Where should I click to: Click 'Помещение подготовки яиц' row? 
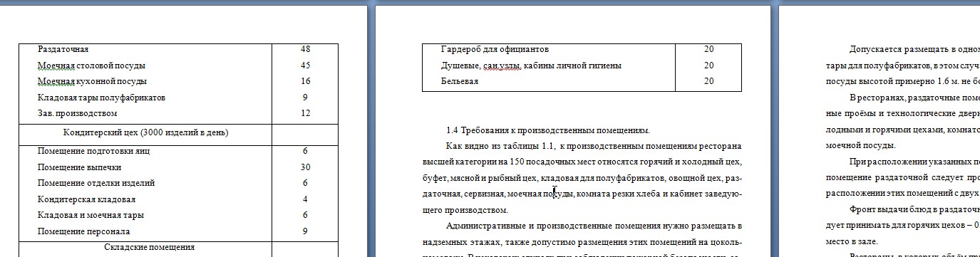pos(179,152)
